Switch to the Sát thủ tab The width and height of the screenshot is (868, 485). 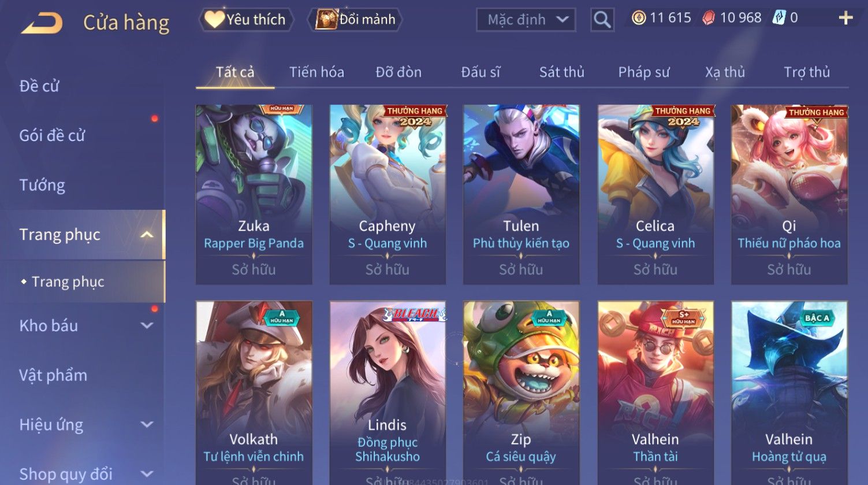click(x=561, y=72)
